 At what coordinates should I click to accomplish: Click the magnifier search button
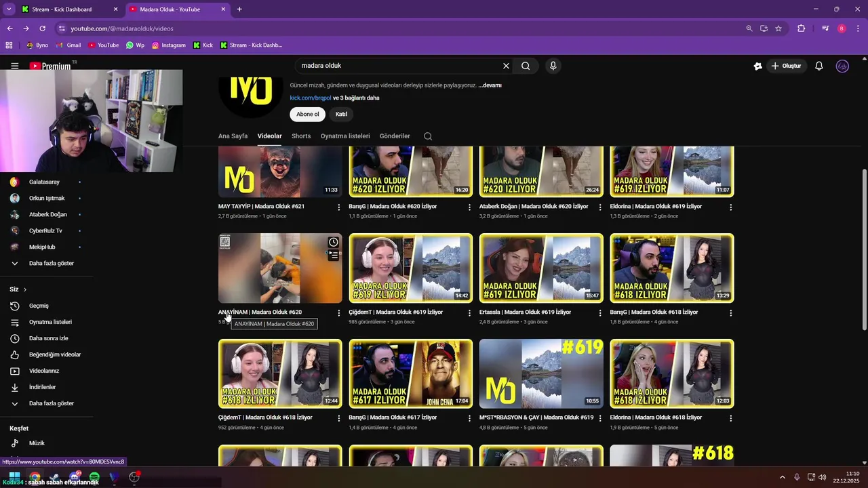point(526,66)
